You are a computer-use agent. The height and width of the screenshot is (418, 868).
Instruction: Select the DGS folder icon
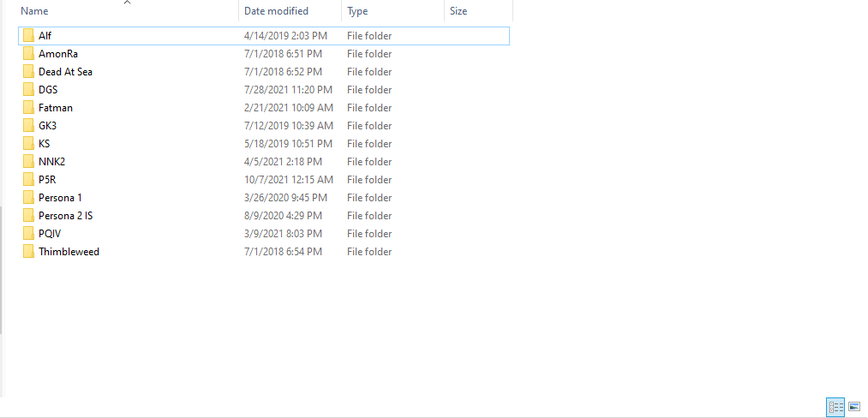coord(29,90)
